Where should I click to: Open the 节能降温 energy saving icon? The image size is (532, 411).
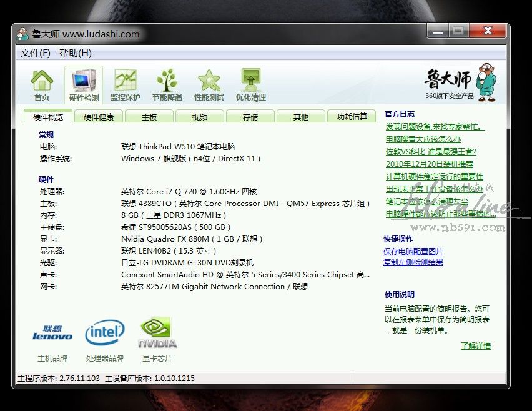point(167,85)
